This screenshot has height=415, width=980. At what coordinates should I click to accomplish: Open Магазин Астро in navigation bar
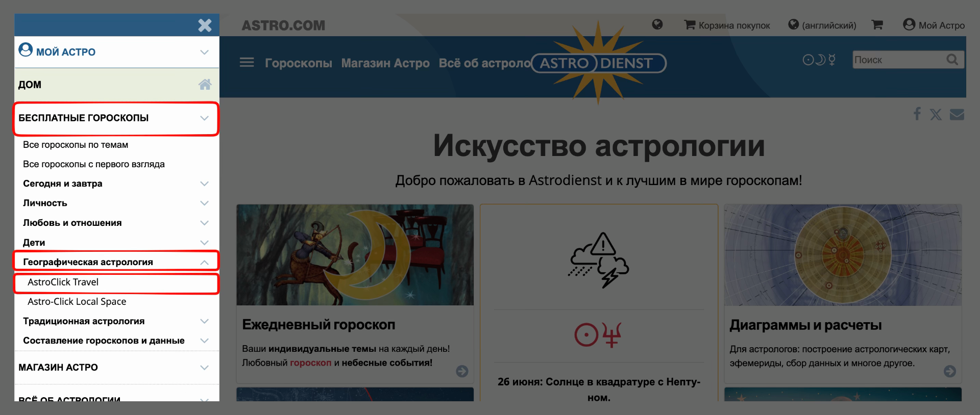pos(385,63)
